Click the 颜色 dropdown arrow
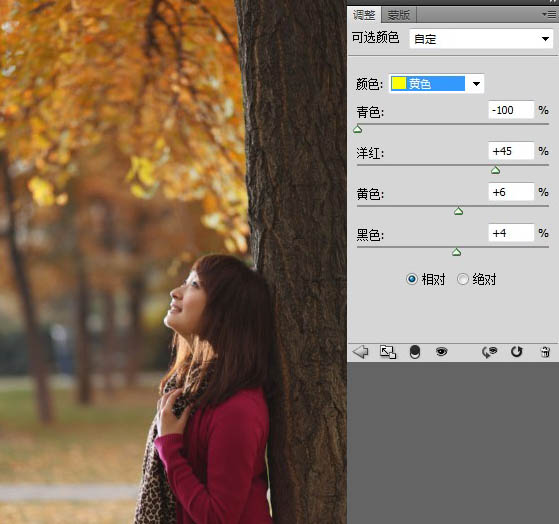Image resolution: width=559 pixels, height=524 pixels. 476,84
